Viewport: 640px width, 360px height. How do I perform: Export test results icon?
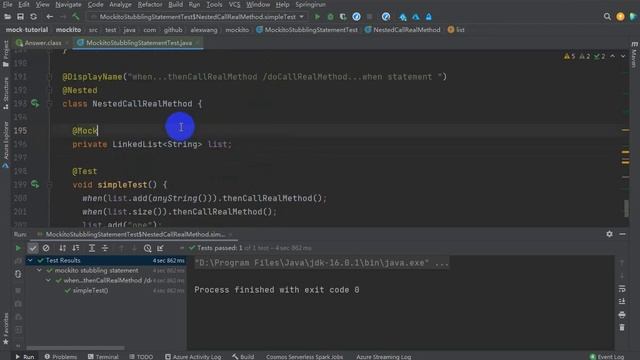point(160,248)
